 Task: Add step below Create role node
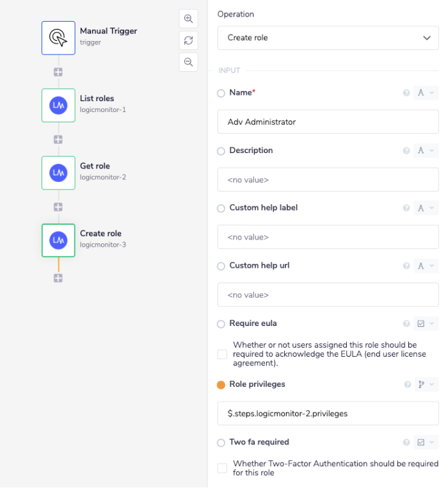pyautogui.click(x=58, y=278)
